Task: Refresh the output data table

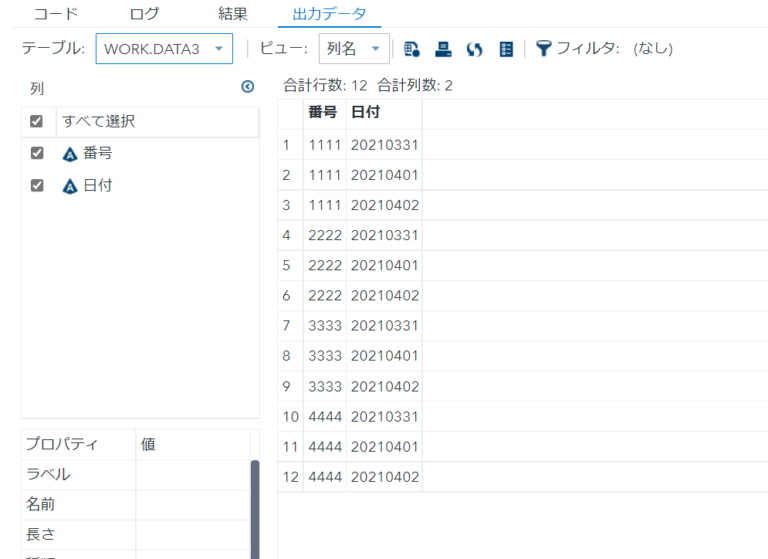Action: click(474, 48)
